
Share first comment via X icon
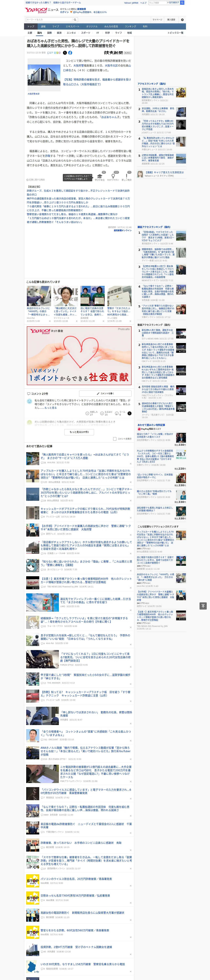tap(130, 413)
